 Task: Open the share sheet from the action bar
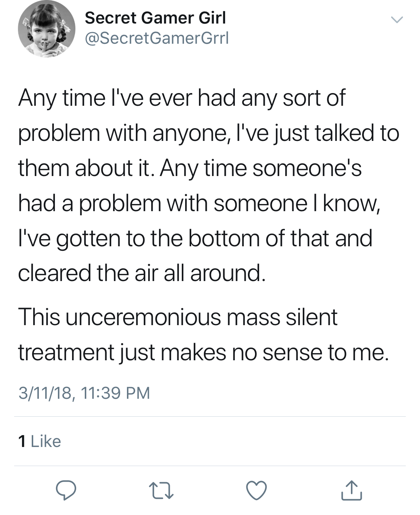[351, 490]
